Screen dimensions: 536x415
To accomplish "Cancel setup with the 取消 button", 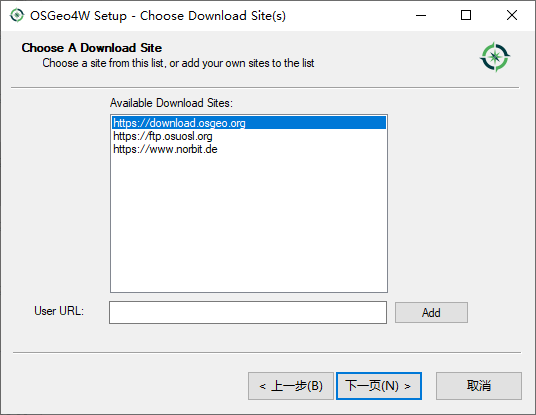I will click(x=479, y=386).
